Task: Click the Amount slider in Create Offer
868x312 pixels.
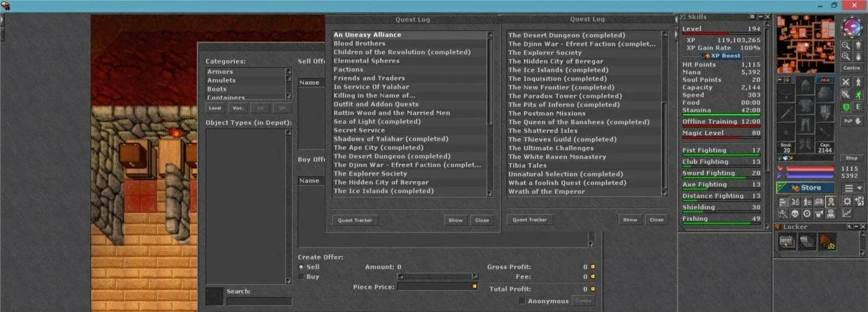Action: (438, 276)
